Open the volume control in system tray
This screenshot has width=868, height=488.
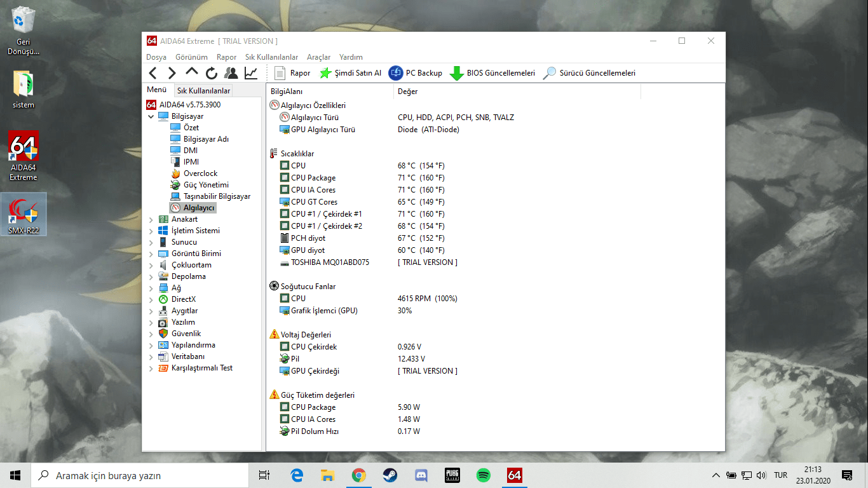pyautogui.click(x=762, y=475)
